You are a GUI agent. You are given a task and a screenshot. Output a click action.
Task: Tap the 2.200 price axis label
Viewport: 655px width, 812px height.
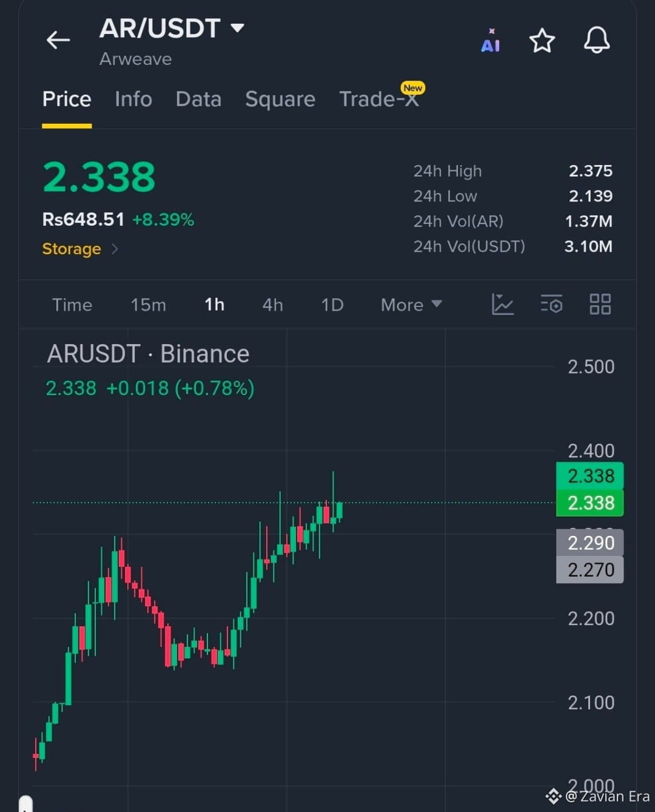point(591,618)
